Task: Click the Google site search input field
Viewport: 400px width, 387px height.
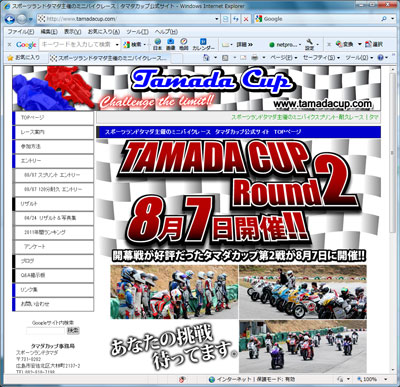Action: [45, 331]
